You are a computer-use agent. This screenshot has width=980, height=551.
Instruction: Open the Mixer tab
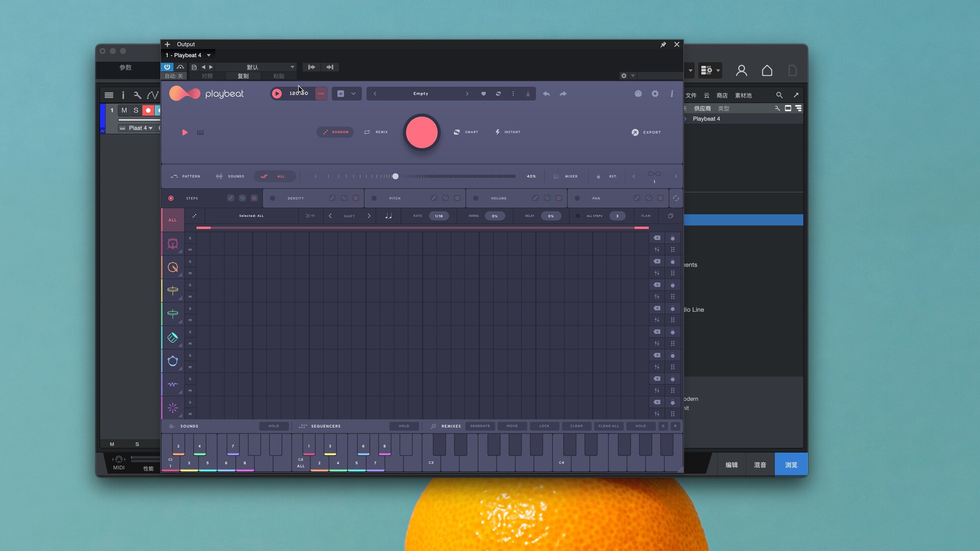566,177
